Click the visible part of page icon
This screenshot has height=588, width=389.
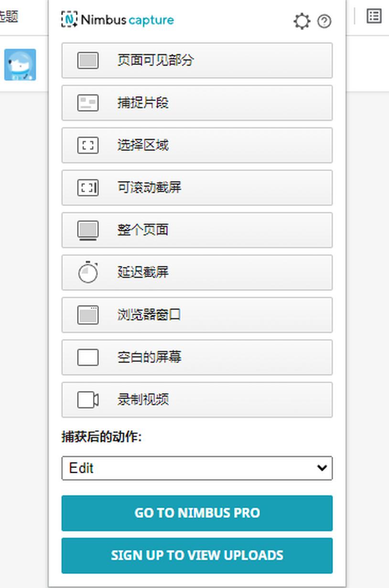pos(88,61)
